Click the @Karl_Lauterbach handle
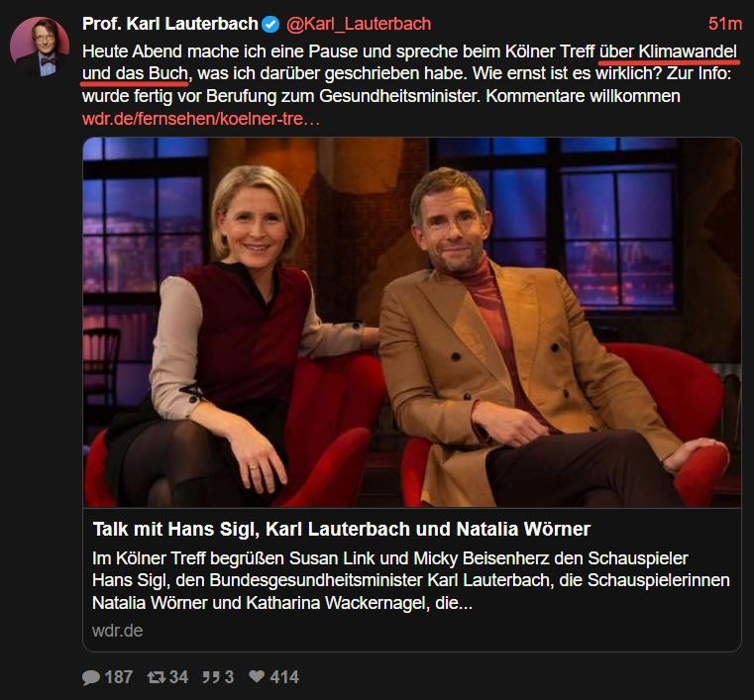 (359, 24)
